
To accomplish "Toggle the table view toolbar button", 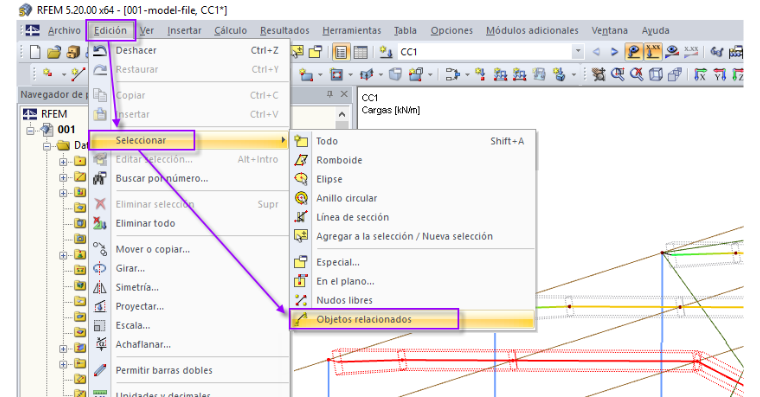I will pos(360,52).
